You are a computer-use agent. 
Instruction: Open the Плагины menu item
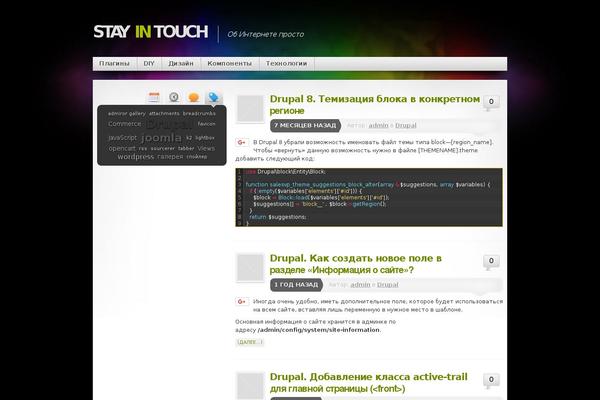click(114, 64)
